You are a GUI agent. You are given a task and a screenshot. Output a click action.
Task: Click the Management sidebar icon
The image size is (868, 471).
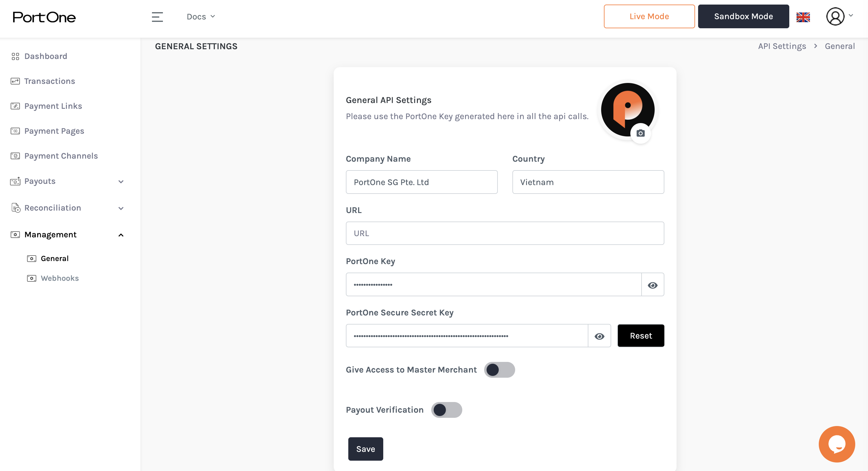[x=15, y=235]
